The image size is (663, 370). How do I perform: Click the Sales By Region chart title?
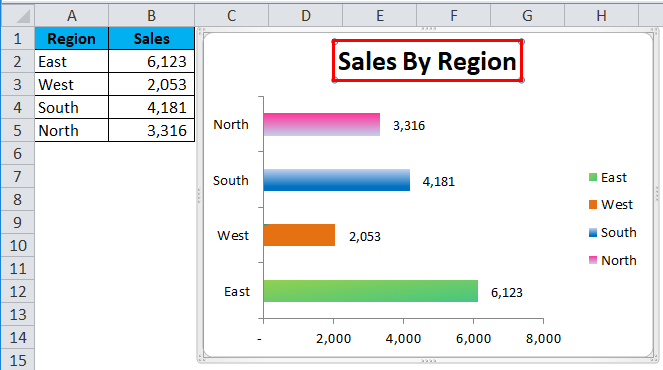tap(427, 61)
